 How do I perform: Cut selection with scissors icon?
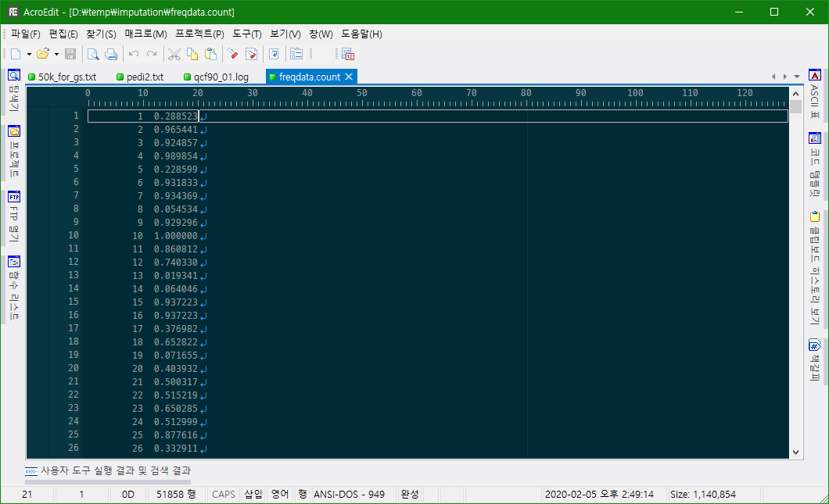pyautogui.click(x=174, y=54)
